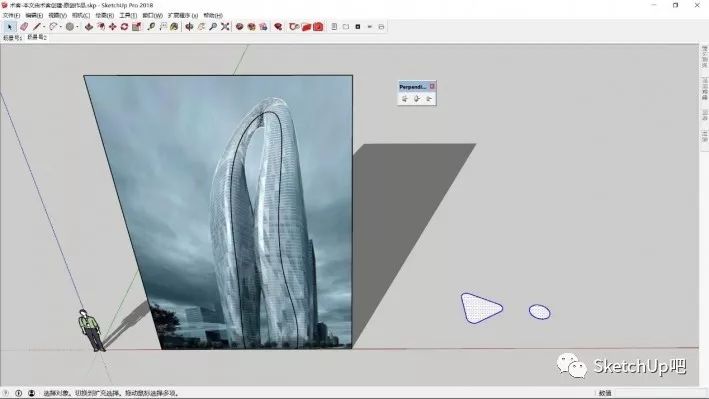This screenshot has height=399, width=709.
Task: Close the floating Perpendi... toolbar
Action: (x=432, y=86)
